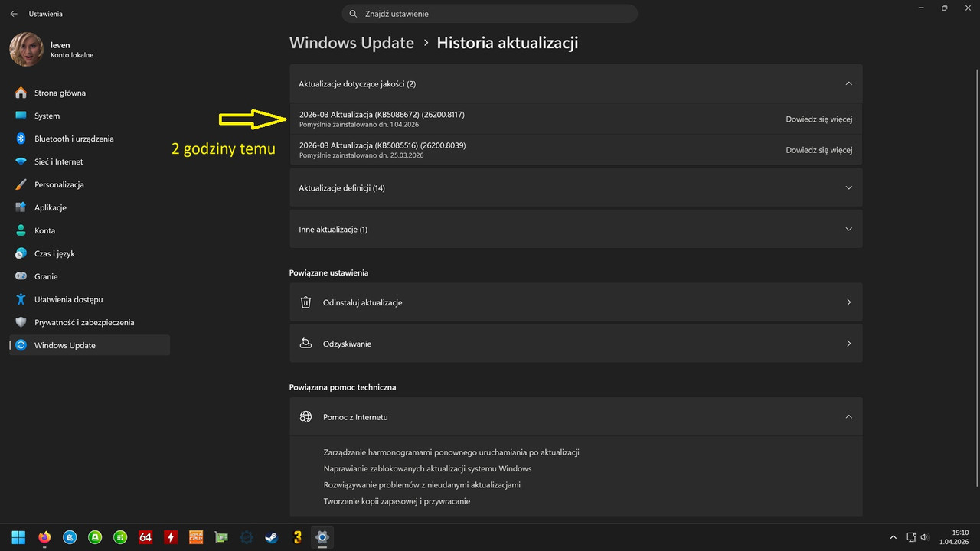Open Czas i język globe icon
Viewport: 980px width, 551px height.
tap(21, 253)
